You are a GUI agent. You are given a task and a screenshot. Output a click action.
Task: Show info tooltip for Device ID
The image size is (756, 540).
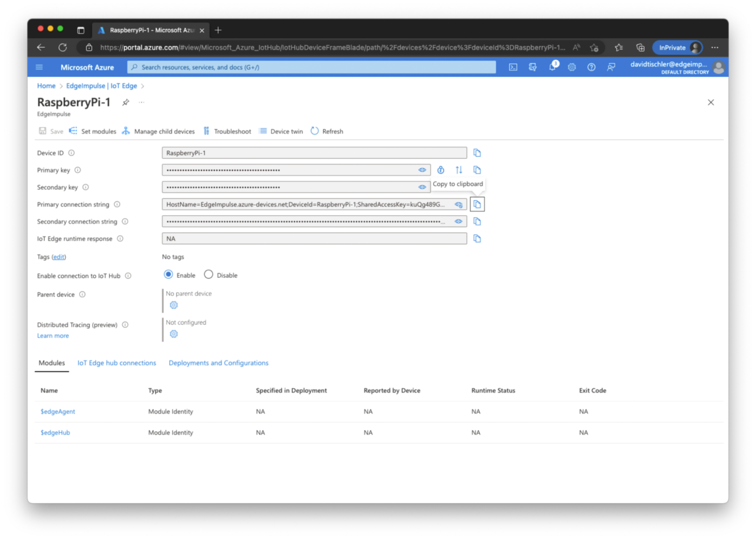click(71, 153)
